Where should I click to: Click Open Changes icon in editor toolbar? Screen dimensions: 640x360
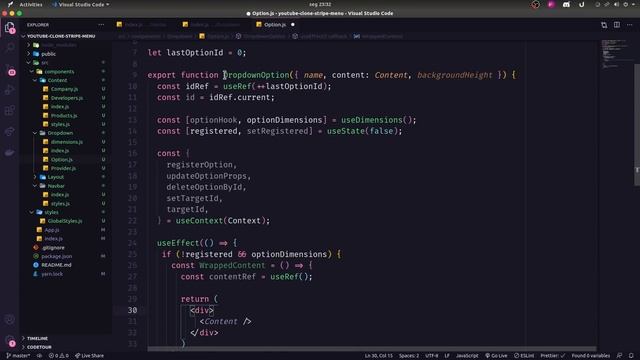point(604,25)
